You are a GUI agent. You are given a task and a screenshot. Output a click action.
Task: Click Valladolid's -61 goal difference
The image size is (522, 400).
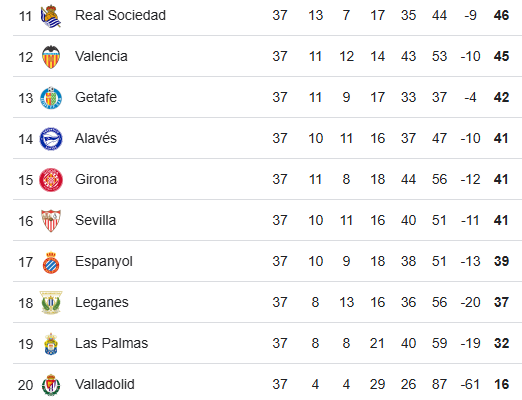470,384
